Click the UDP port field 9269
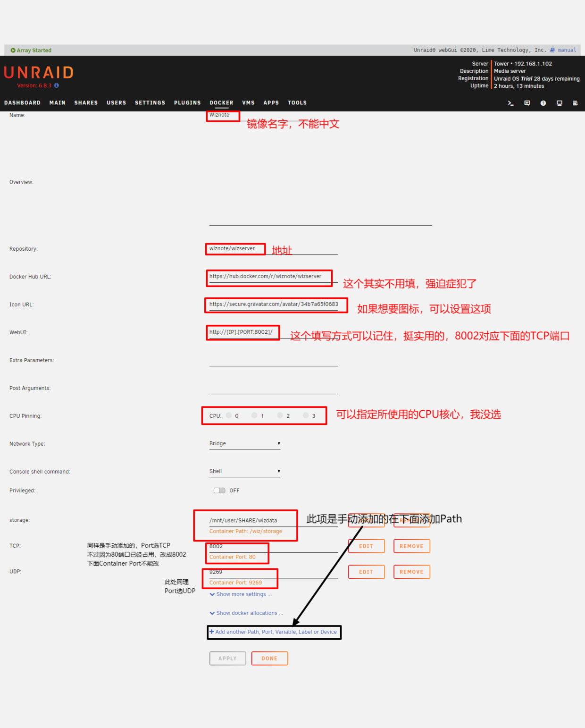Screen dimensions: 585x728 pos(274,572)
